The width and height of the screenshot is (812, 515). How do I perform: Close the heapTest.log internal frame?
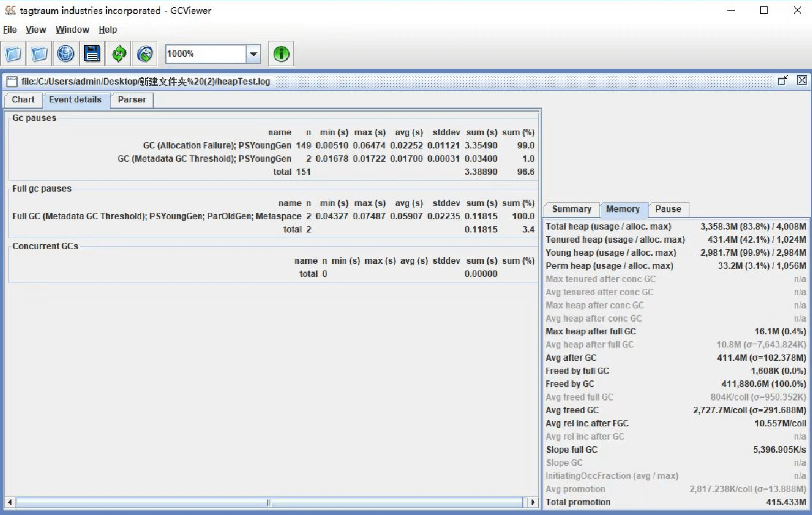802,81
